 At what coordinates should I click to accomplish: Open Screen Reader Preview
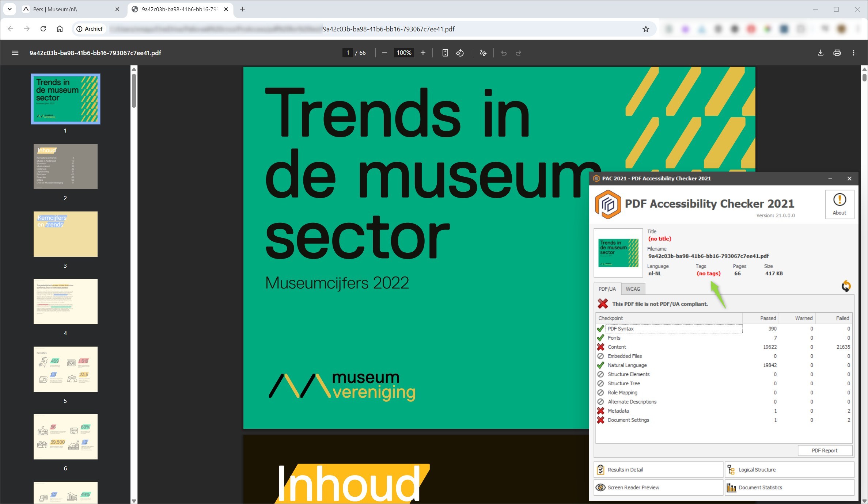tap(658, 488)
